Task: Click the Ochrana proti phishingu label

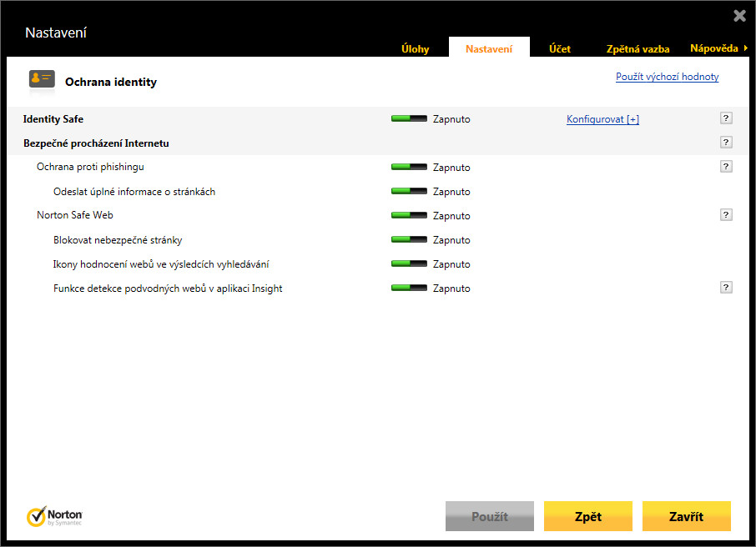Action: (90, 167)
